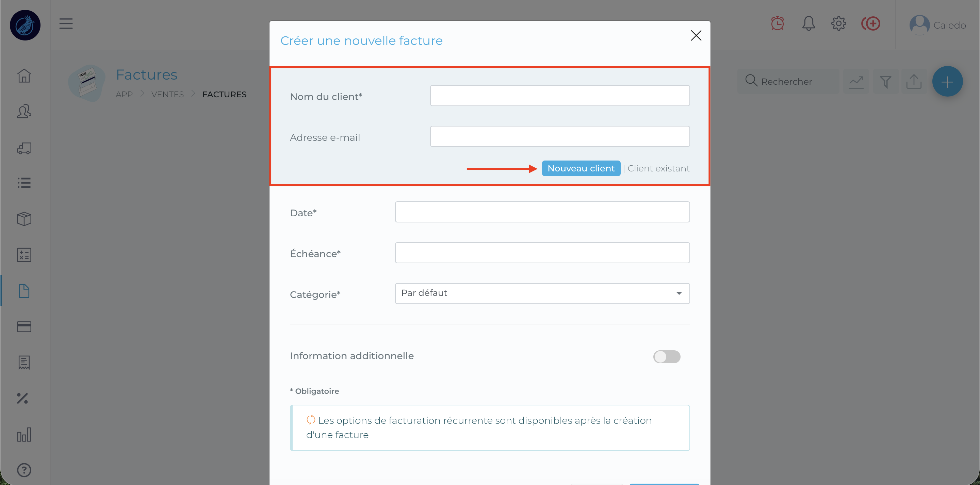Toggle the Information additionnelle switch
The height and width of the screenshot is (485, 980).
point(667,356)
